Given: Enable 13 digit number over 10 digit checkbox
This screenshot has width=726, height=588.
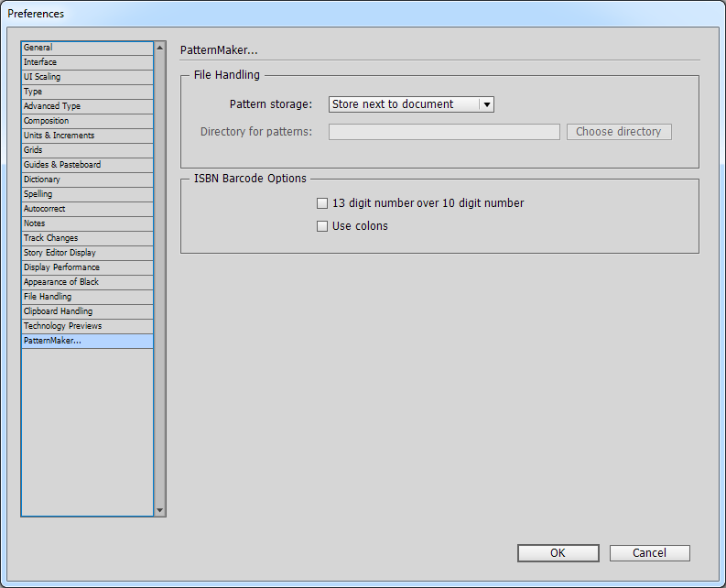Looking at the screenshot, I should (x=322, y=203).
